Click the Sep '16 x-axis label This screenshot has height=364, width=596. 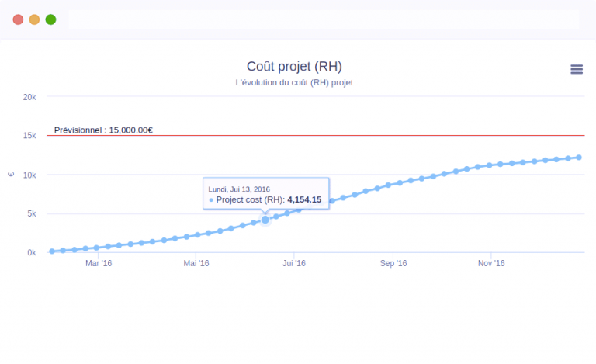[x=393, y=264]
